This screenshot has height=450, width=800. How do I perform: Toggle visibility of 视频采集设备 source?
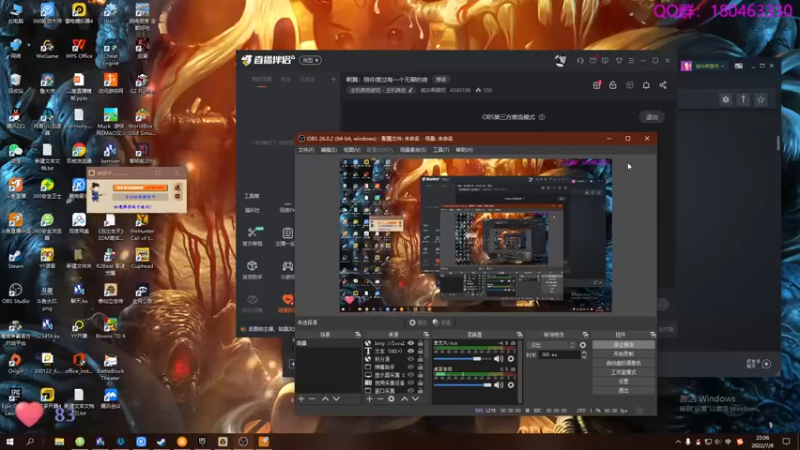(x=411, y=383)
